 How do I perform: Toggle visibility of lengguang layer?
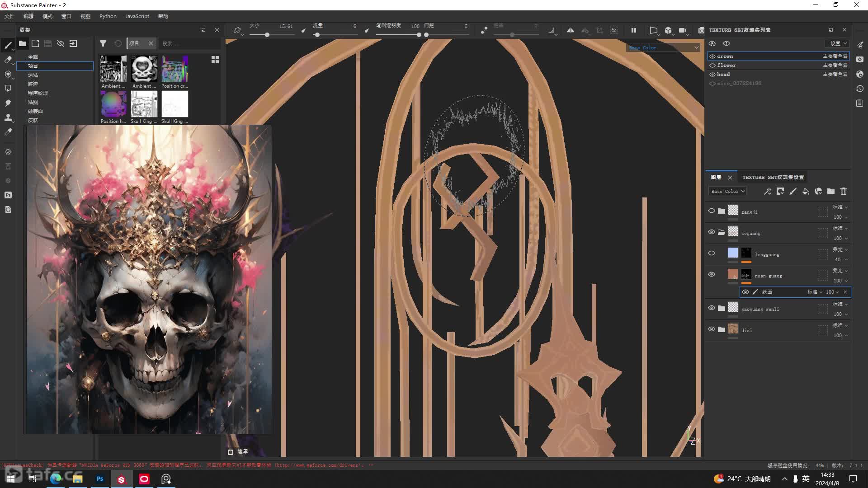pyautogui.click(x=712, y=253)
